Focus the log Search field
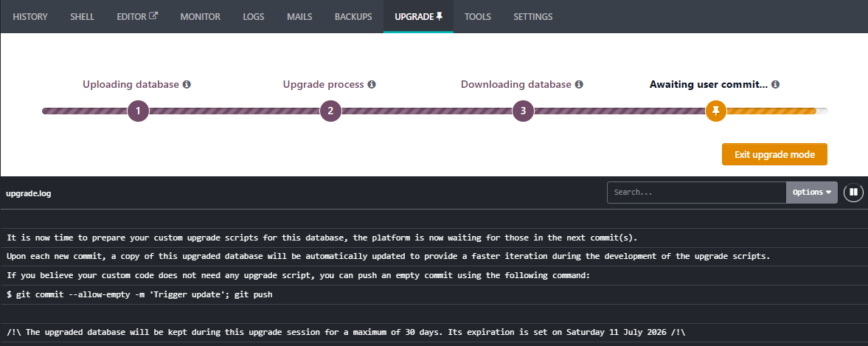This screenshot has width=868, height=346. click(x=696, y=192)
